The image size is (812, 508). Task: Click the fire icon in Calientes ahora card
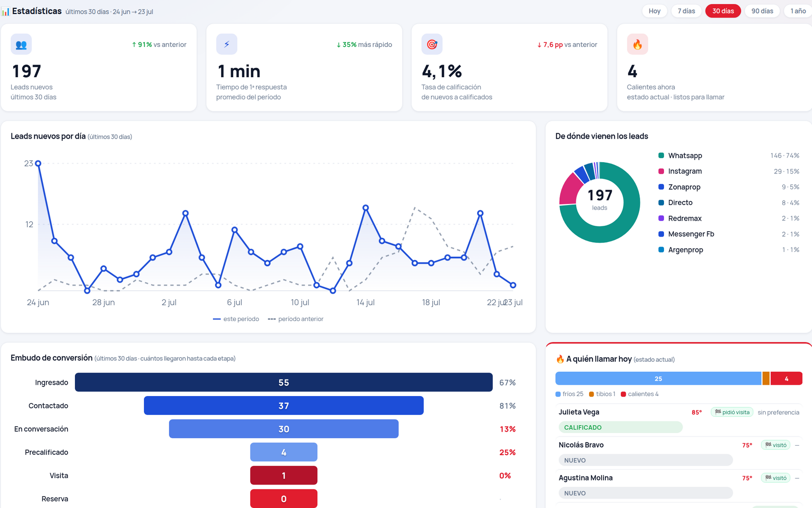[x=637, y=44]
